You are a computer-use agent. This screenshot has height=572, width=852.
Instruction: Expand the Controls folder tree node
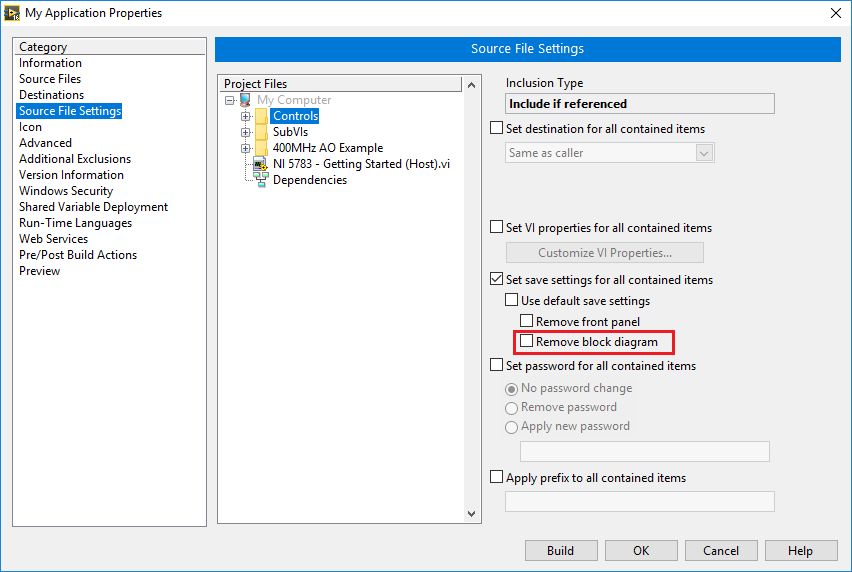(x=245, y=116)
